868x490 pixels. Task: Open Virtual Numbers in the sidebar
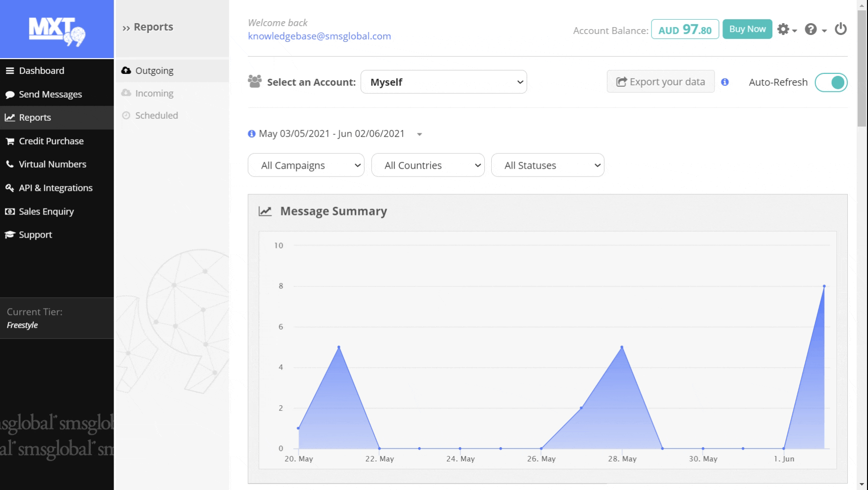pos(52,164)
